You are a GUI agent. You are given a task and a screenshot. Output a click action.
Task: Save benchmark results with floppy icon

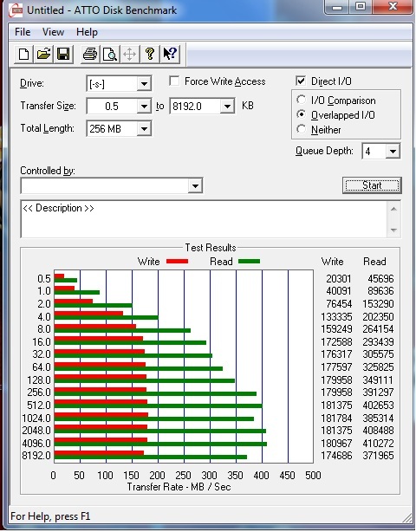pos(63,54)
